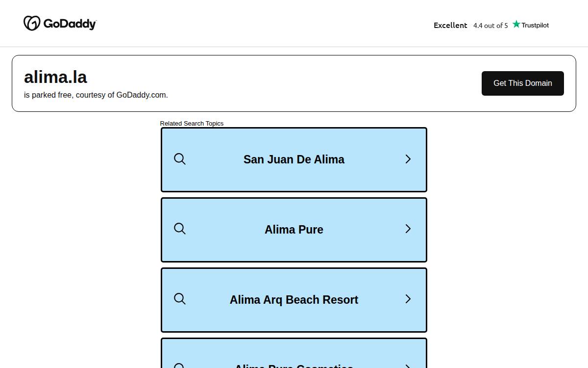The height and width of the screenshot is (368, 588).
Task: Click the 4.4 out of 5 rating text
Action: point(490,26)
